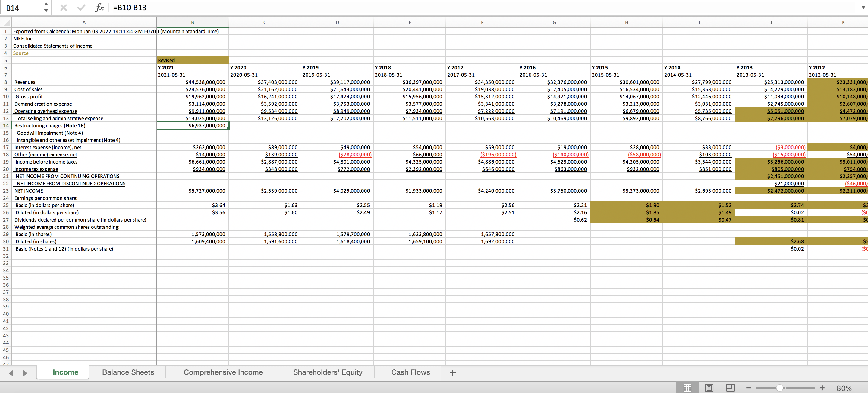Screen dimensions: 868x393
Task: Click the zoom slider handle
Action: (779, 388)
